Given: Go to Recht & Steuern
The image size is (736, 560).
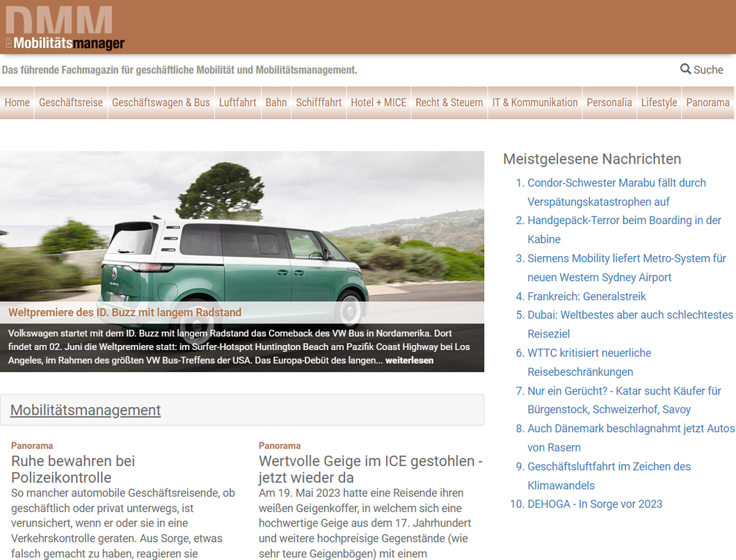Looking at the screenshot, I should click(449, 102).
